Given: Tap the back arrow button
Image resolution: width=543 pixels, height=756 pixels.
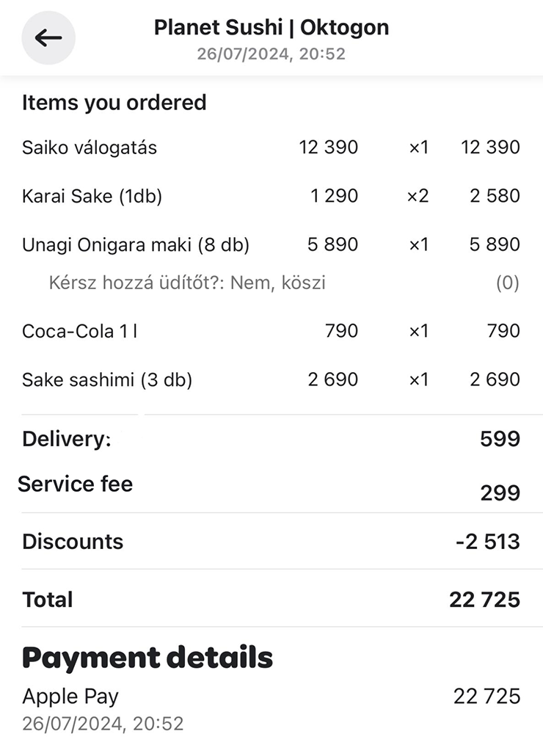Looking at the screenshot, I should tap(48, 37).
